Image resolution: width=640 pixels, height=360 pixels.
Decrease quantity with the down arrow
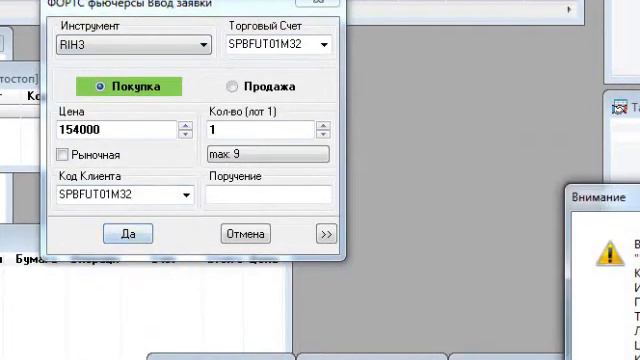click(323, 134)
